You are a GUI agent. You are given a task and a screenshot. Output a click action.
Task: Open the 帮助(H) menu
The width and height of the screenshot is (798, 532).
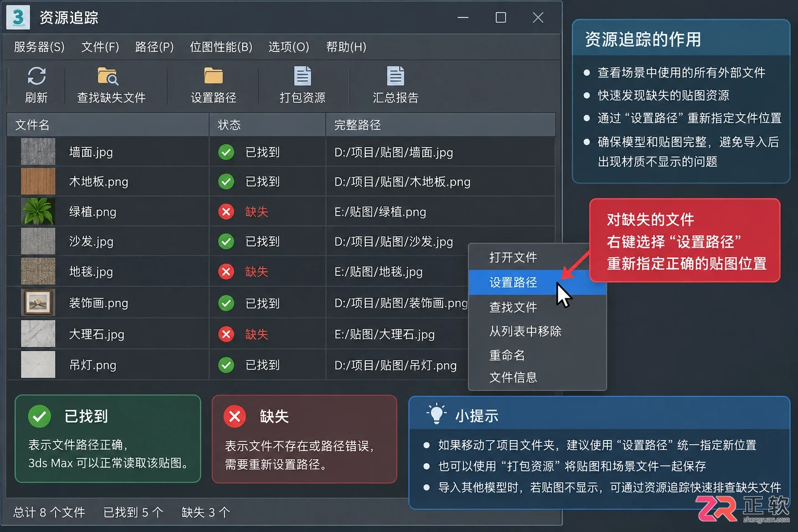point(346,47)
